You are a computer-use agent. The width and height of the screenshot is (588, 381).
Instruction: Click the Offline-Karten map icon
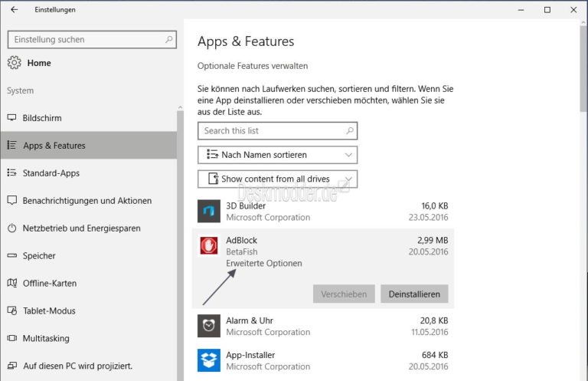(x=12, y=283)
